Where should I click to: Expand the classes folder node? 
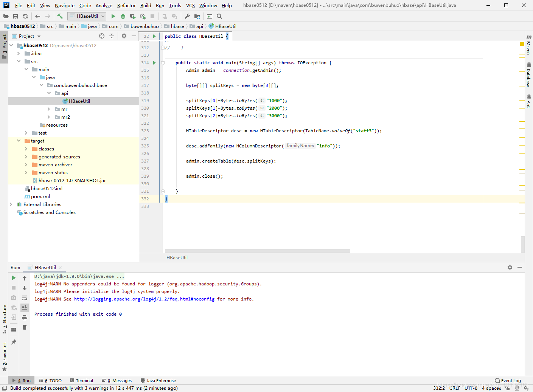pos(26,149)
